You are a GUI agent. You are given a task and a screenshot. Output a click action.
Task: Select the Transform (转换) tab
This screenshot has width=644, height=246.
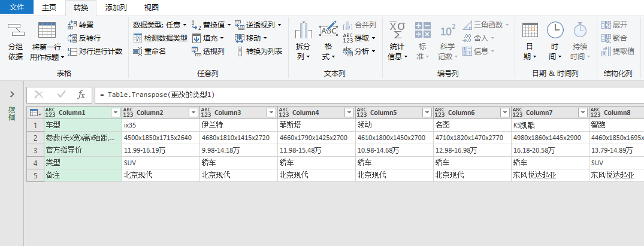pyautogui.click(x=80, y=7)
